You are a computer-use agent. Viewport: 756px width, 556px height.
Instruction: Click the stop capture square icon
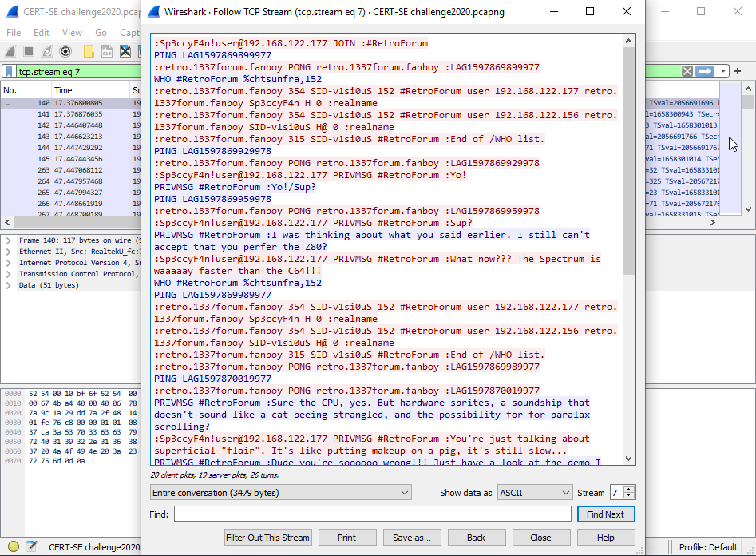click(x=29, y=51)
